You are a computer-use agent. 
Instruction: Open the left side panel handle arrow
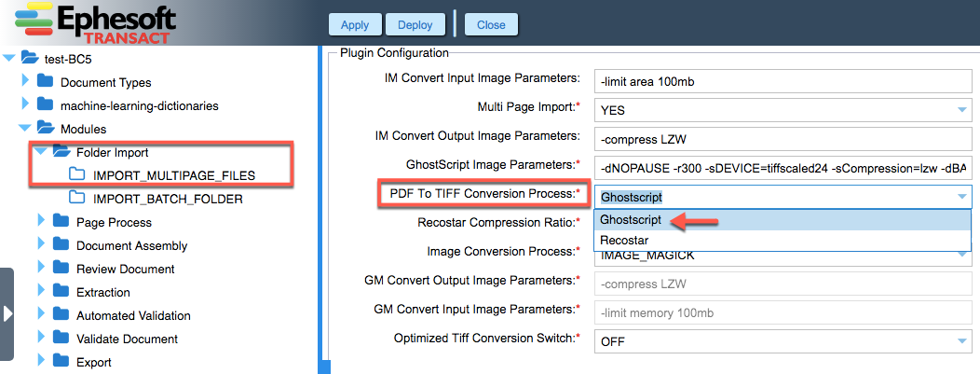pos(7,314)
